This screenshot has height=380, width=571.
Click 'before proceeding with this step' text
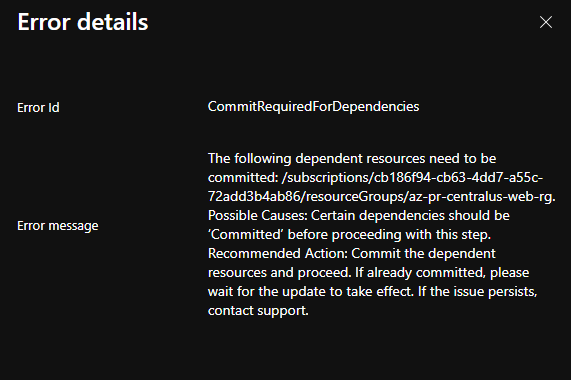[389, 234]
